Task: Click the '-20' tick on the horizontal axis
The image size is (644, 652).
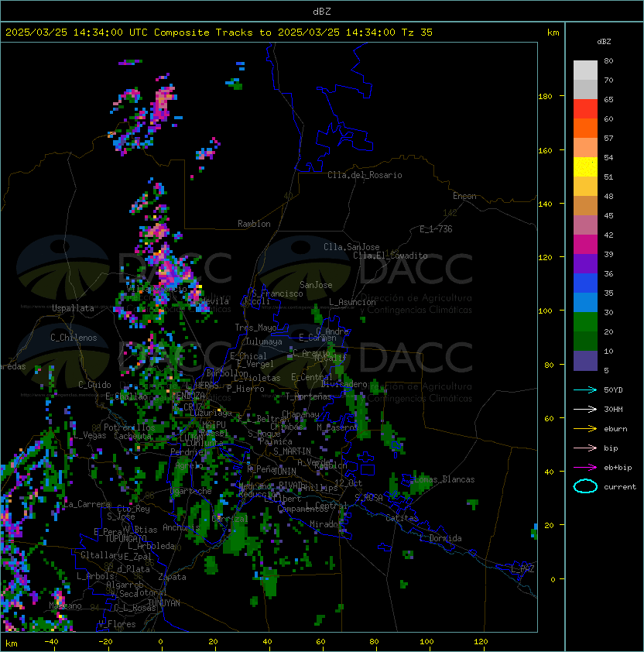Action: point(105,642)
